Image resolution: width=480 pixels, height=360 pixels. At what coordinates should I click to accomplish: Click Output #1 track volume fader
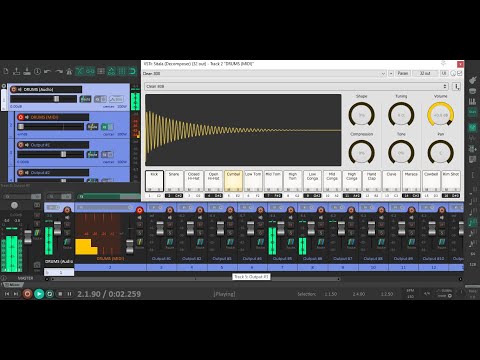(63, 154)
